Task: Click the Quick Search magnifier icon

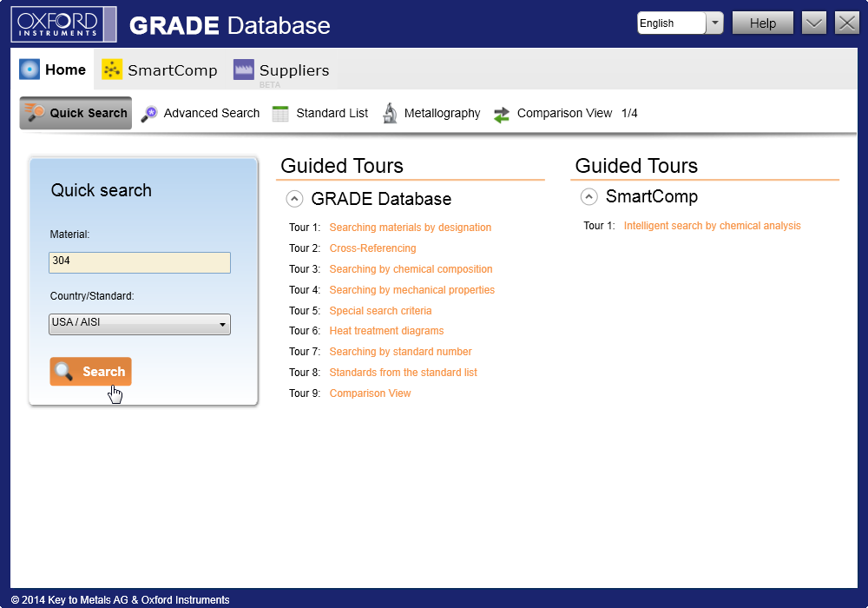Action: click(35, 112)
